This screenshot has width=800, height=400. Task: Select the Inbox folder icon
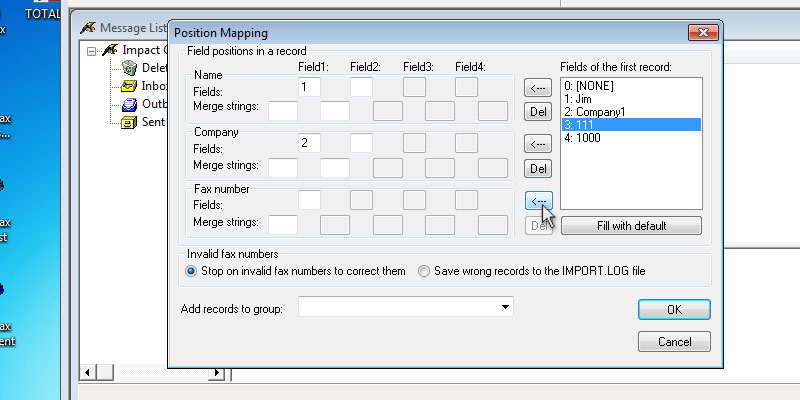tap(128, 86)
